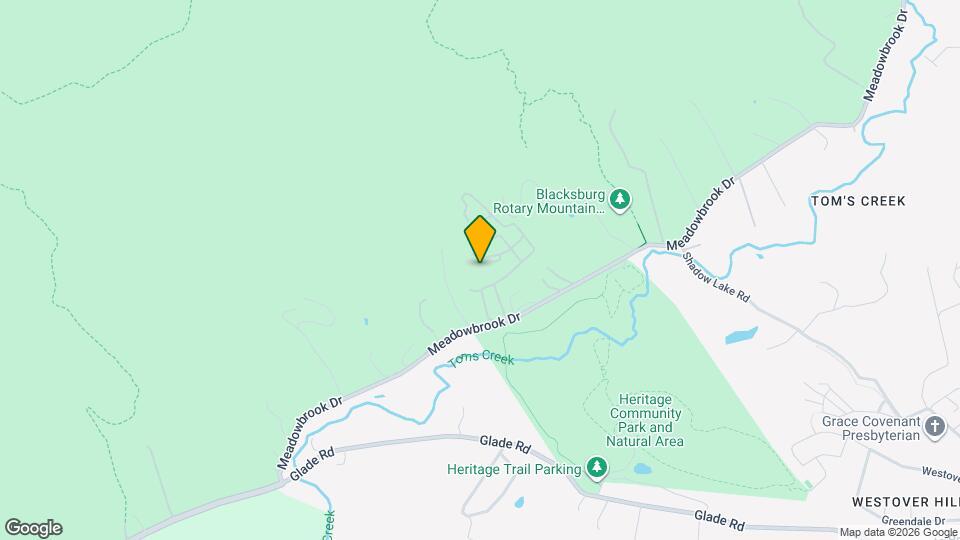960x540 pixels.
Task: Click the small pond inside Heritage Community Park
Action: coord(642,469)
